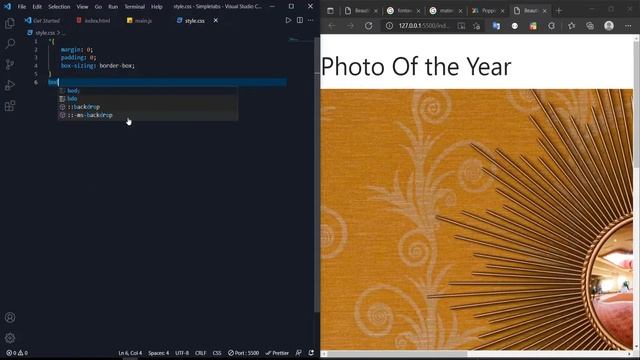
Task: Choose the '::backdrop' suggestion
Action: pos(148,107)
